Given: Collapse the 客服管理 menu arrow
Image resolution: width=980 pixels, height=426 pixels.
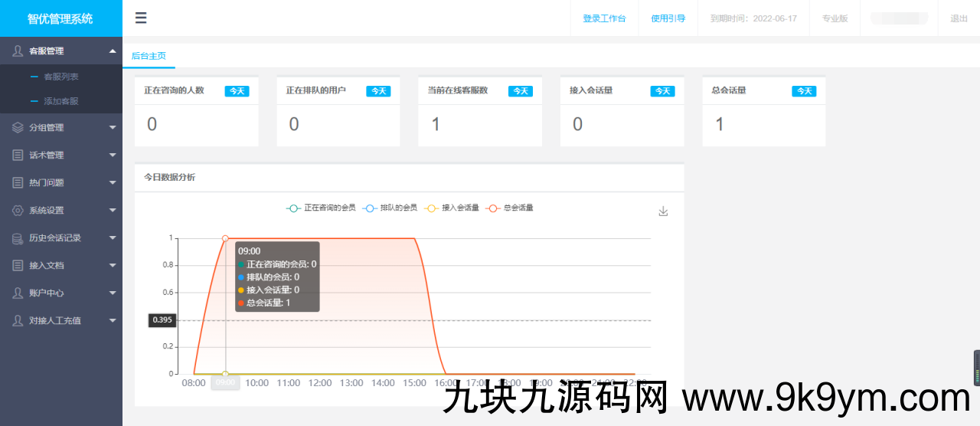Looking at the screenshot, I should point(113,51).
